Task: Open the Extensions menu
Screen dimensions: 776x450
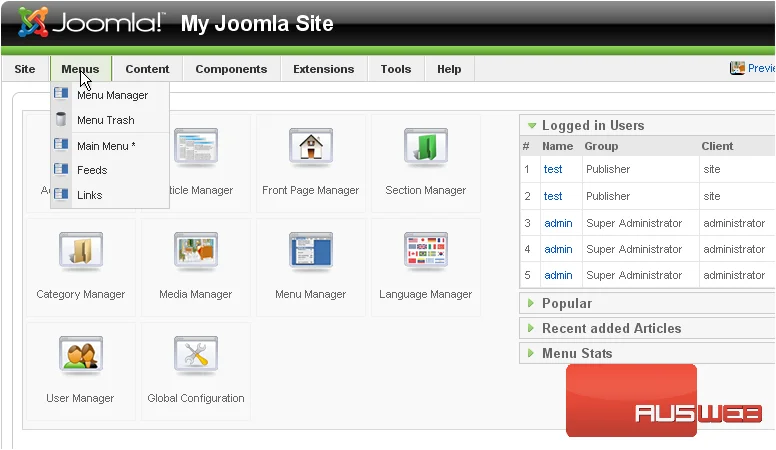Action: (324, 69)
